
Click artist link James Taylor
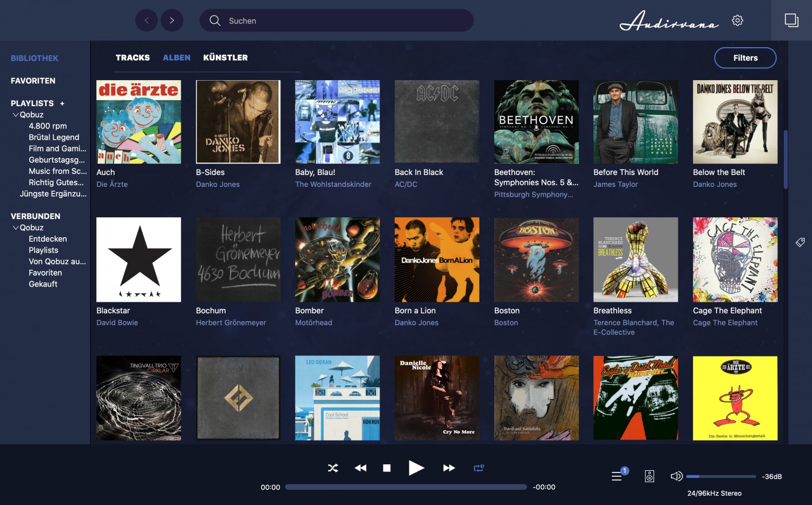615,184
